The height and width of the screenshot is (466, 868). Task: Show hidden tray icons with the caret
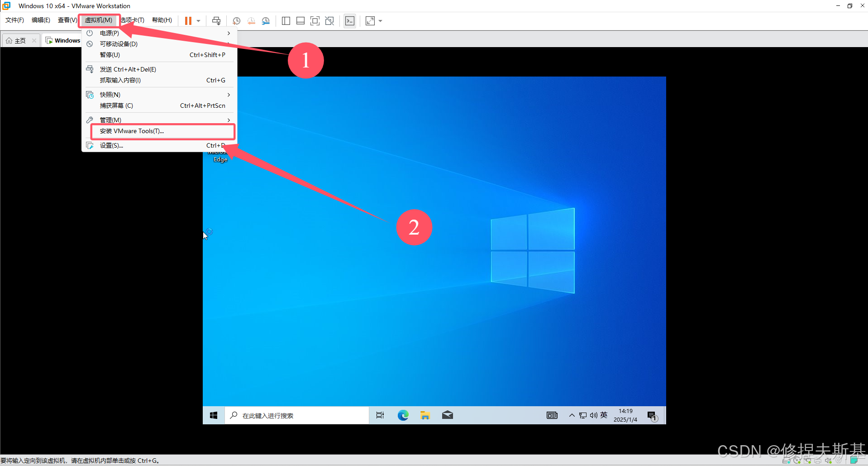(572, 415)
